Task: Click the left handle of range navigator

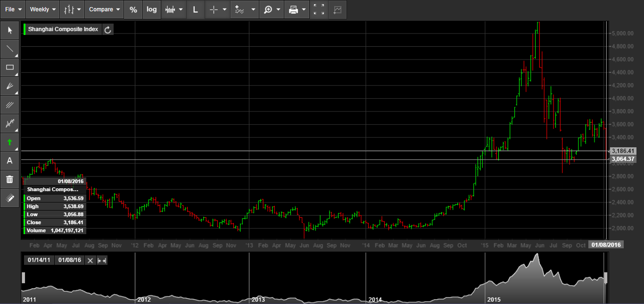Action: click(23, 278)
